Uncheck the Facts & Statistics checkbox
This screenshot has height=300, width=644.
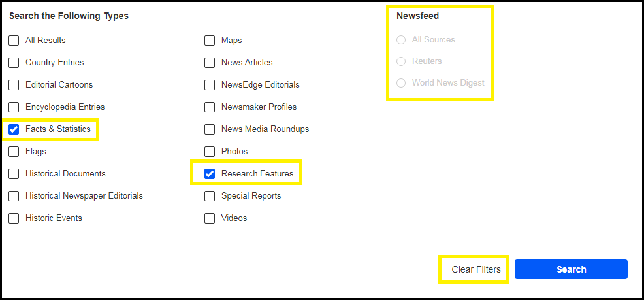(x=14, y=129)
